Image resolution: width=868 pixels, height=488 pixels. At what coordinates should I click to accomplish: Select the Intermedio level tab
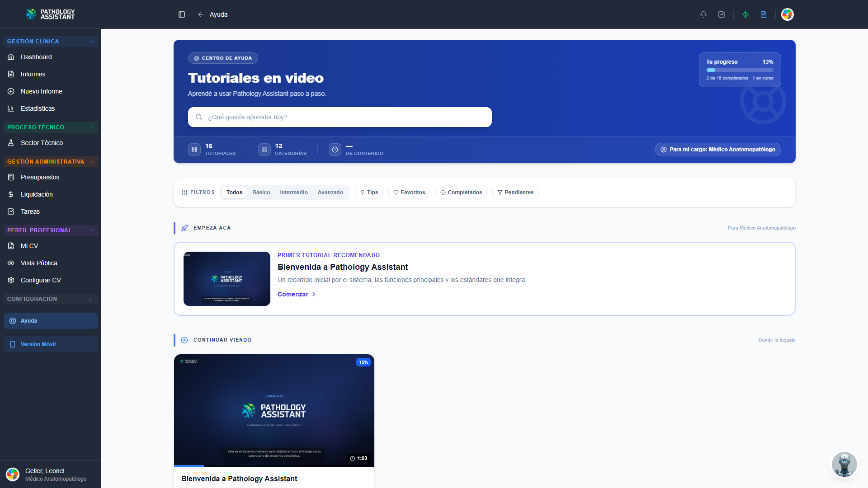[x=294, y=192]
